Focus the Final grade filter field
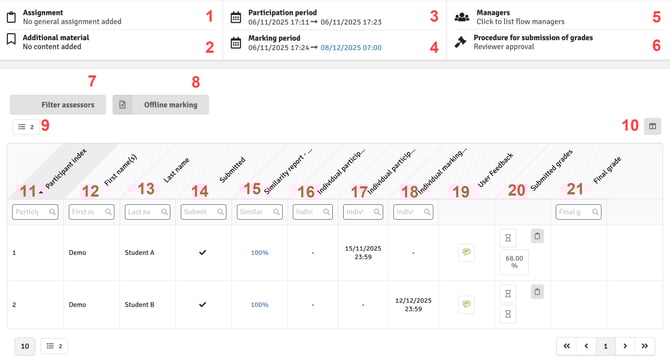Image resolution: width=670 pixels, height=362 pixels. point(579,212)
